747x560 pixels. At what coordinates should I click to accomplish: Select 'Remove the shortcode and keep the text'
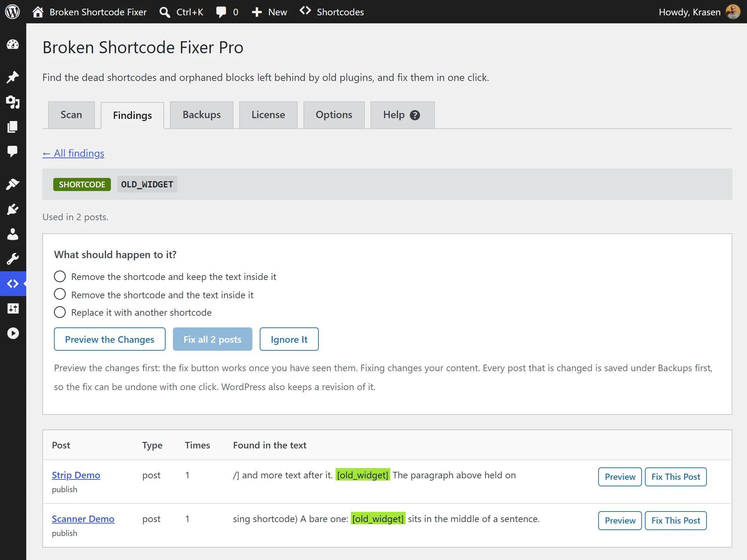point(60,276)
